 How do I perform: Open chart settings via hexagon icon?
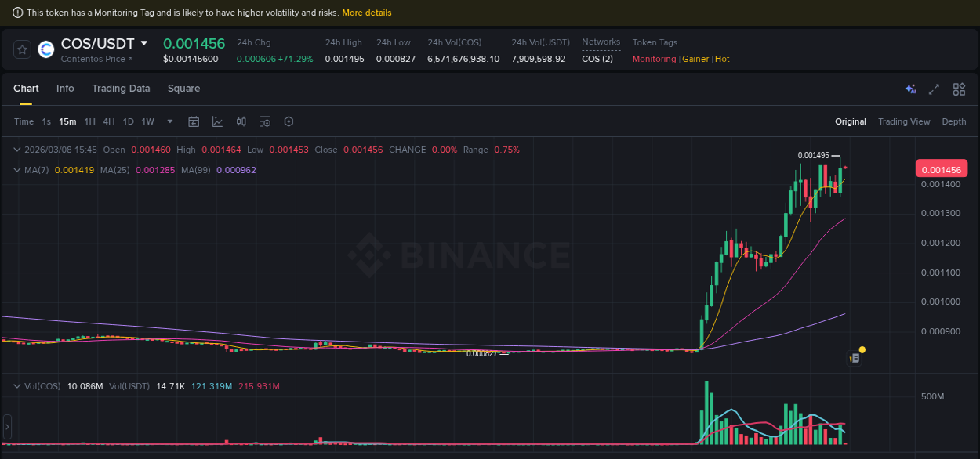tap(289, 121)
